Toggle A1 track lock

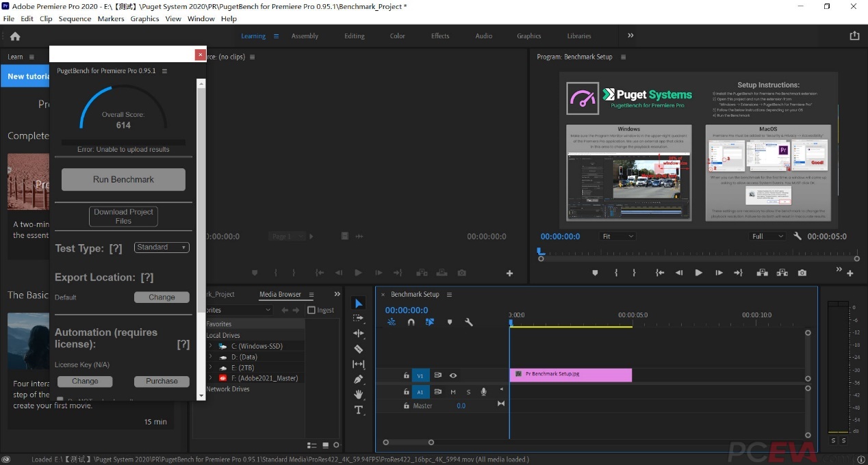406,392
